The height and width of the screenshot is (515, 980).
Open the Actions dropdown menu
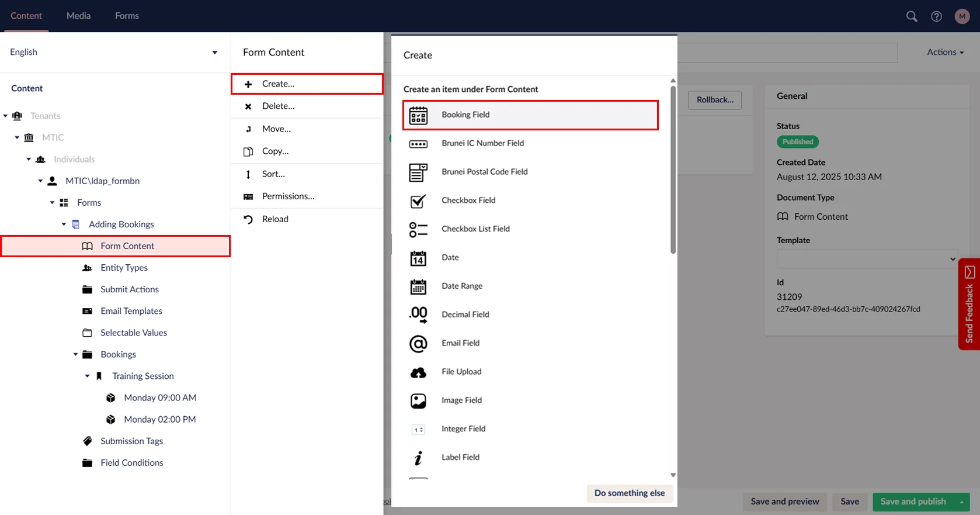tap(945, 53)
